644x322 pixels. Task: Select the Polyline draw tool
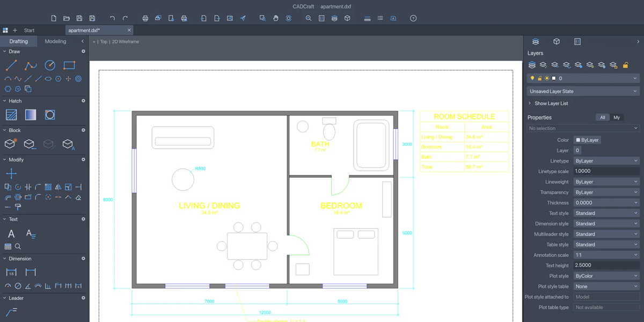tap(31, 65)
